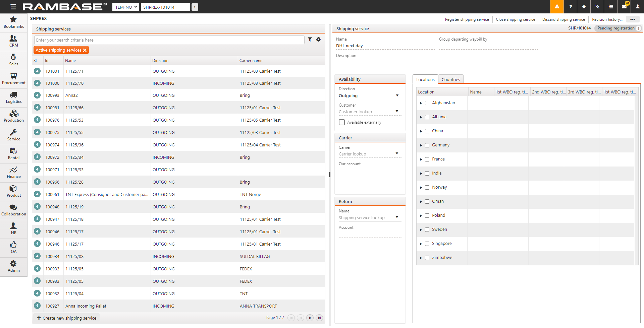Screen dimensions: 644x328
Task: Click the shipping services search field
Action: (x=169, y=40)
